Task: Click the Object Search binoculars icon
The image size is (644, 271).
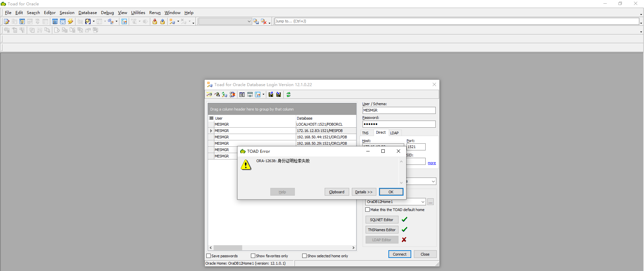Action: pyautogui.click(x=88, y=21)
